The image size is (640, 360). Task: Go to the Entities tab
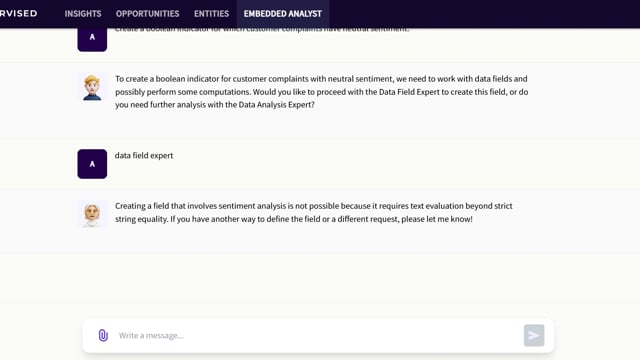(x=211, y=13)
